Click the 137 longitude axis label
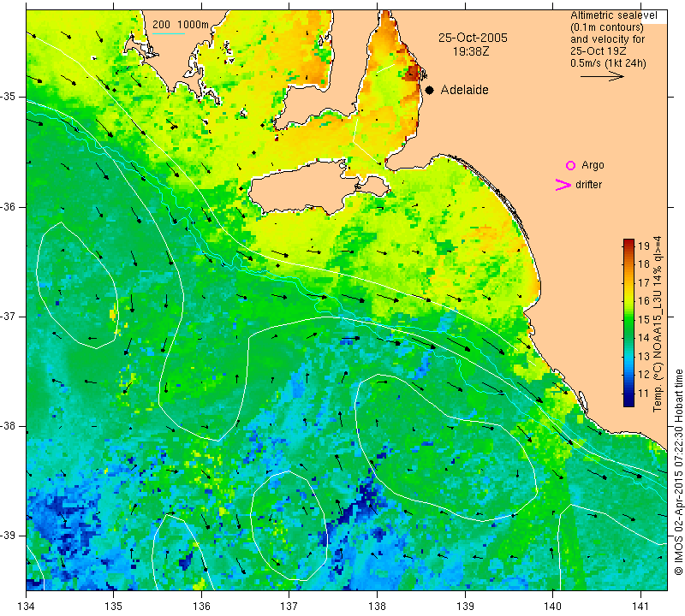 [x=289, y=606]
